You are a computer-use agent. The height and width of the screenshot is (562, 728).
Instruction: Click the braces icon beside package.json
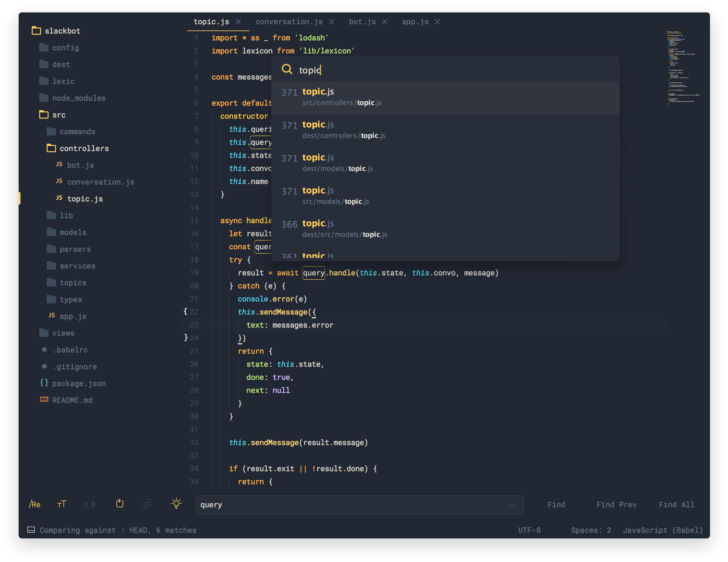point(44,383)
